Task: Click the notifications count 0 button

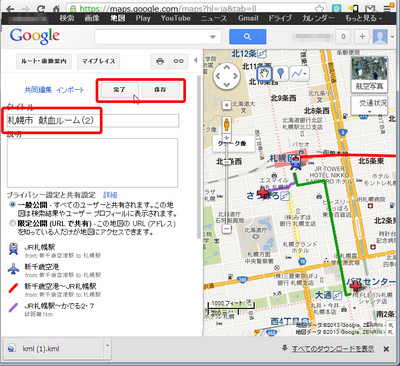Action: pos(343,37)
